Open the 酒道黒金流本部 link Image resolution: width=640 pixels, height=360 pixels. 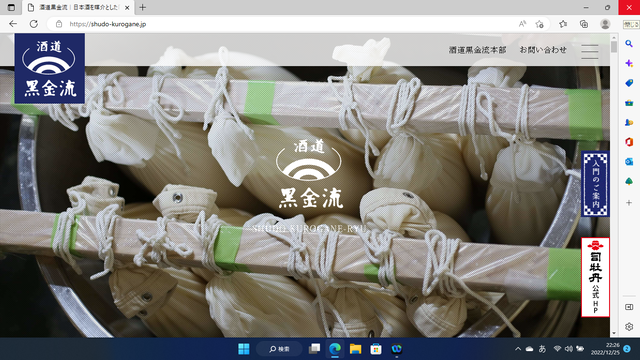[477, 50]
